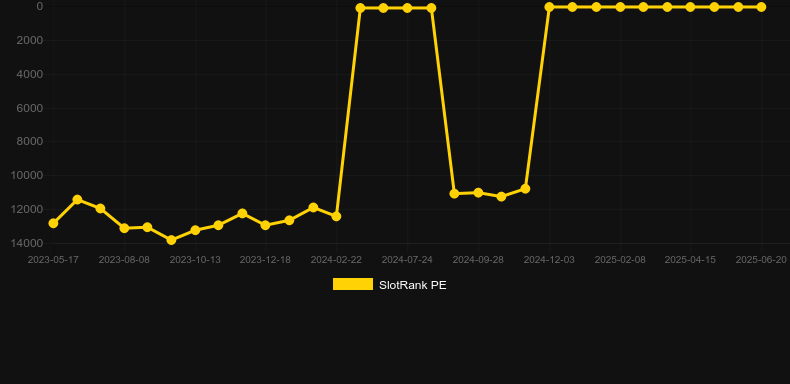Screen dimensions: 790x384
Task: Click x-axis label 2025-04-15
Action: (690, 260)
